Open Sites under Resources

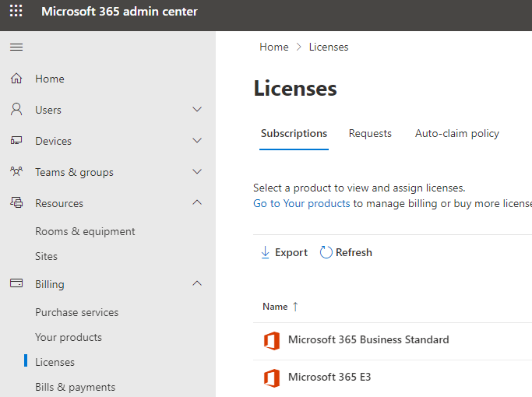tap(46, 256)
